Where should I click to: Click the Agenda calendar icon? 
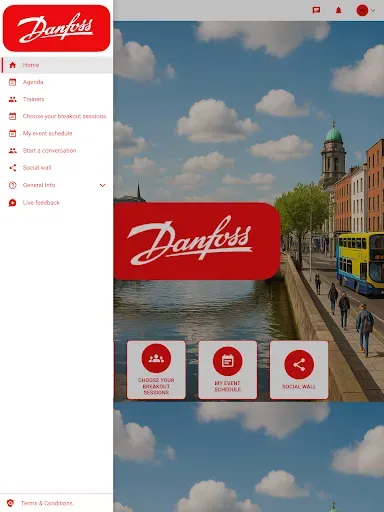(x=13, y=82)
